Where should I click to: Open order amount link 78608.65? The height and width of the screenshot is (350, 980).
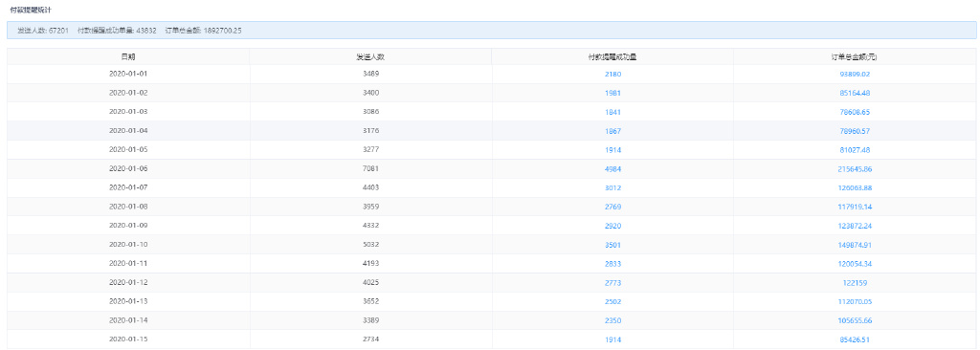855,112
